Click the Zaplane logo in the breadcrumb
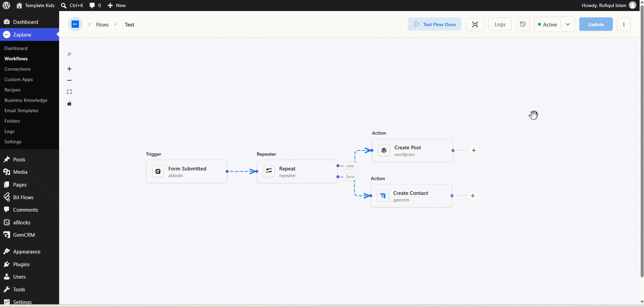 75,24
